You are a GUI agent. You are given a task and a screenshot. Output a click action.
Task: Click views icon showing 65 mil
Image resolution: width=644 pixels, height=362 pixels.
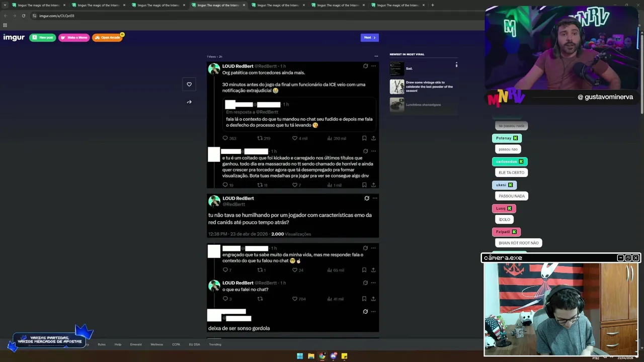[330, 270]
